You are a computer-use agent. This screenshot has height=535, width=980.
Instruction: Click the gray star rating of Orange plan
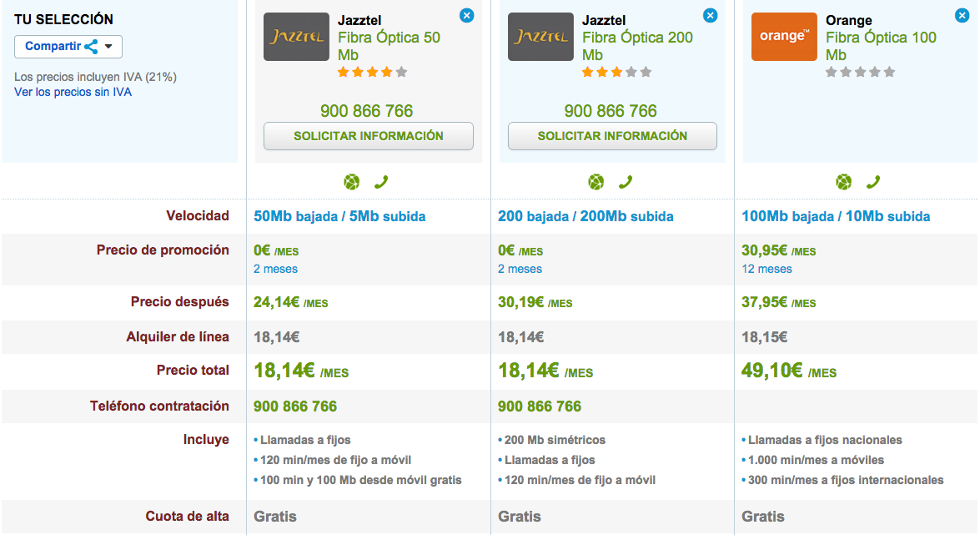coord(861,72)
